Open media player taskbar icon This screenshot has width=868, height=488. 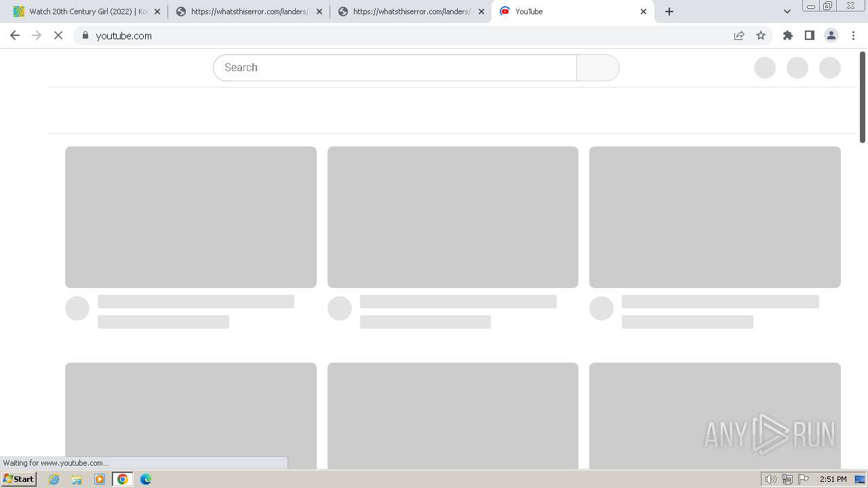100,479
